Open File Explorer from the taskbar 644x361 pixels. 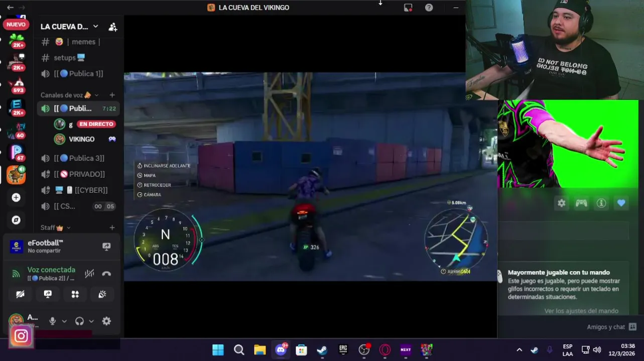click(x=260, y=349)
